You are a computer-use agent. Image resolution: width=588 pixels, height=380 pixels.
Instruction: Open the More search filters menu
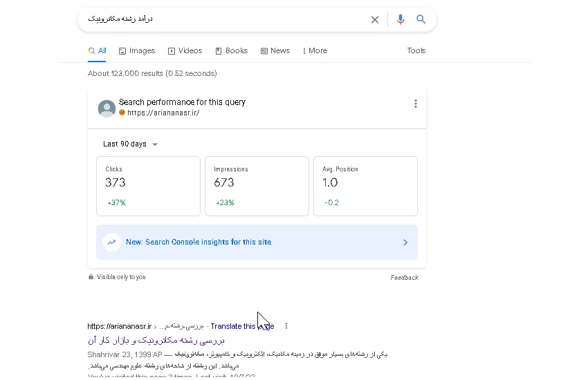(x=315, y=51)
